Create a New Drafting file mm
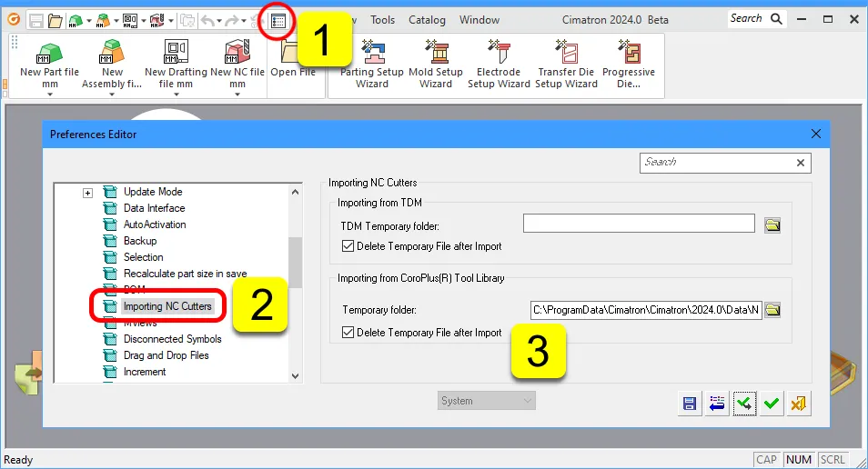This screenshot has width=868, height=469. (x=176, y=63)
